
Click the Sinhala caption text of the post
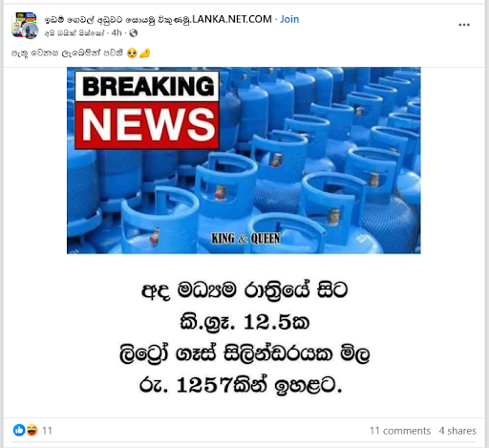[x=67, y=53]
